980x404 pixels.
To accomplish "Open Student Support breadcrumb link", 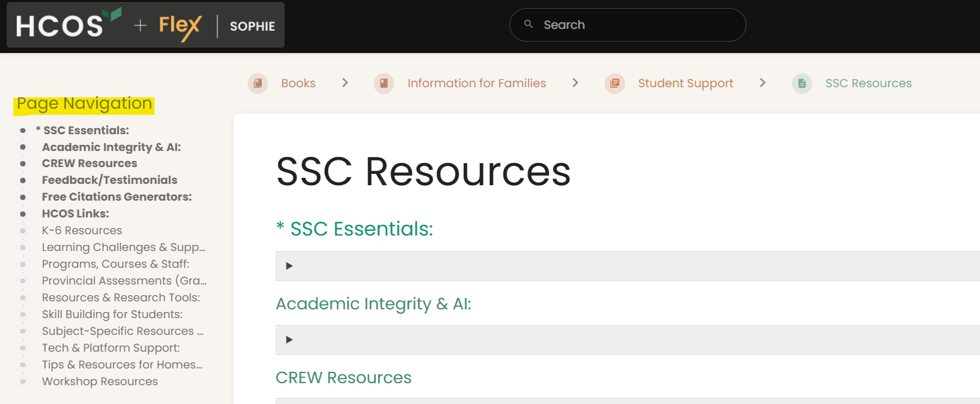I will click(x=685, y=83).
